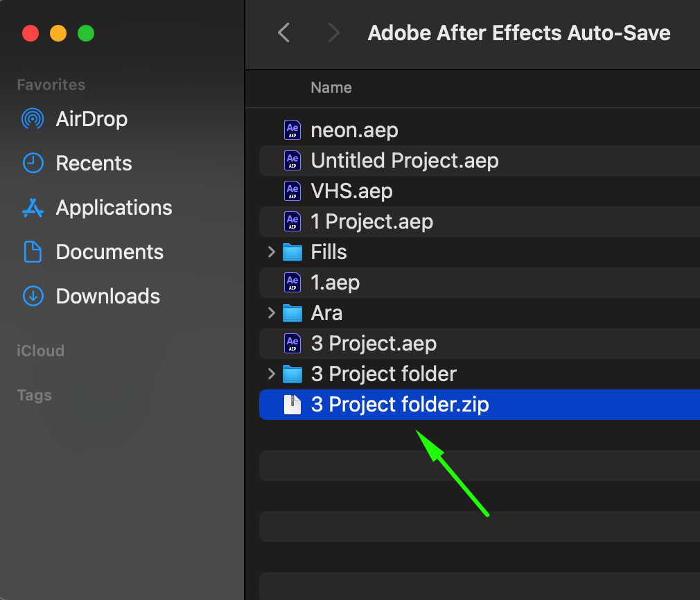Go back with the left arrow button
Image resolution: width=700 pixels, height=600 pixels.
click(283, 33)
